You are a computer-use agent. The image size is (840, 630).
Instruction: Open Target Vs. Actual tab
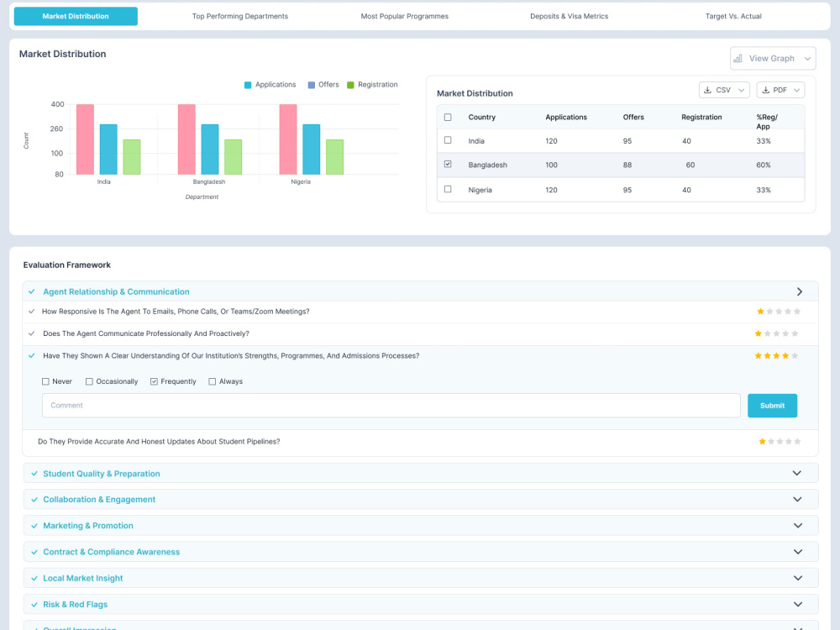(x=733, y=16)
